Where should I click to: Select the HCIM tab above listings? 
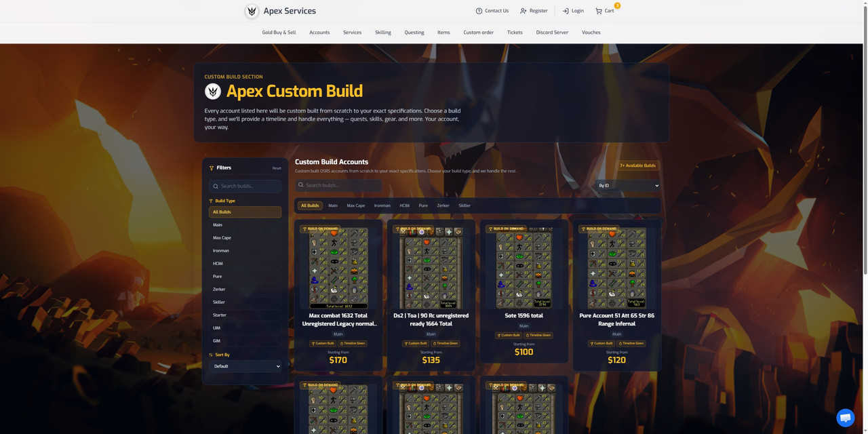(x=405, y=205)
